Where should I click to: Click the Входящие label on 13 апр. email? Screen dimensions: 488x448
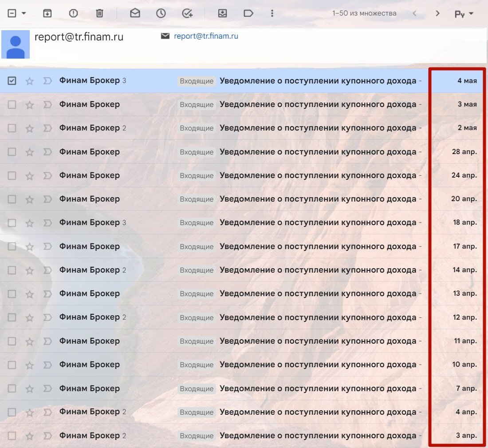point(197,294)
